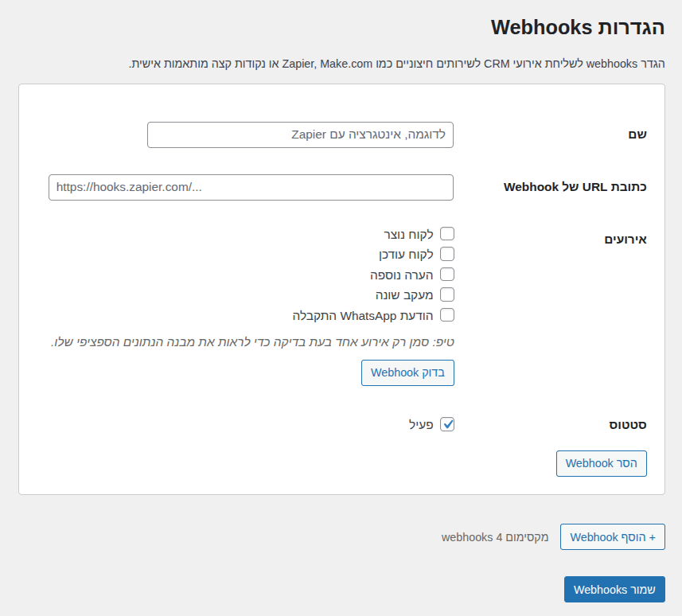Toggle the מעקב שונה checkbox
The width and height of the screenshot is (682, 616).
447,294
